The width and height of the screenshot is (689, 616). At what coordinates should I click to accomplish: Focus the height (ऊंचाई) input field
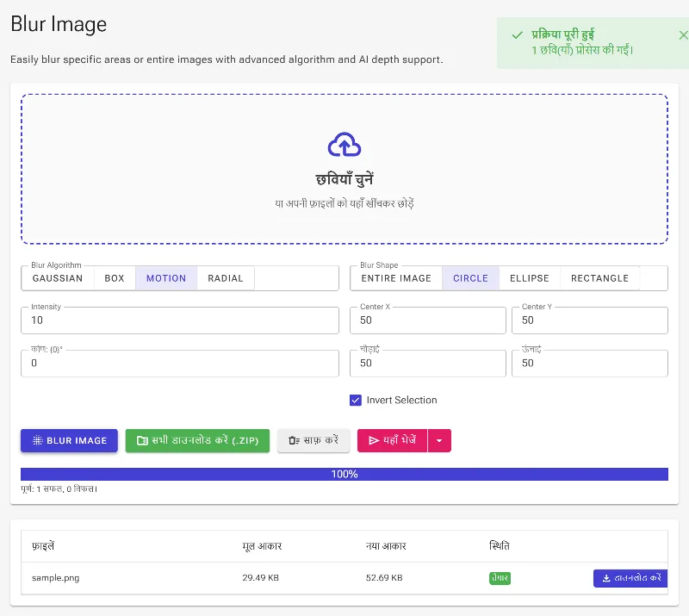(590, 364)
